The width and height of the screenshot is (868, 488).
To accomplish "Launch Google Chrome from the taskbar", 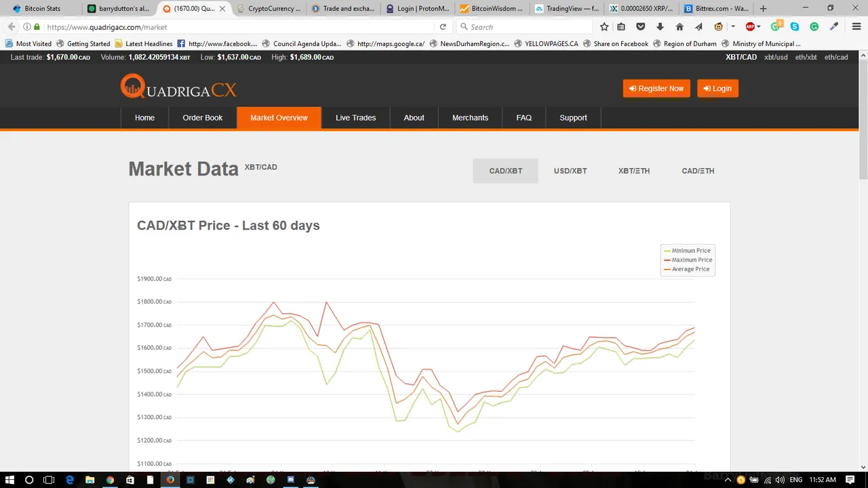I will (110, 480).
